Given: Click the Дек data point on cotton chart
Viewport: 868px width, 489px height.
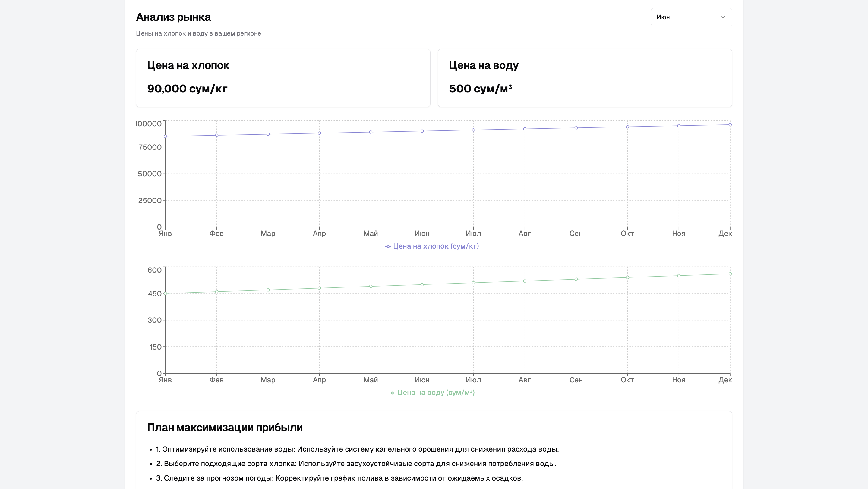Looking at the screenshot, I should pyautogui.click(x=730, y=125).
